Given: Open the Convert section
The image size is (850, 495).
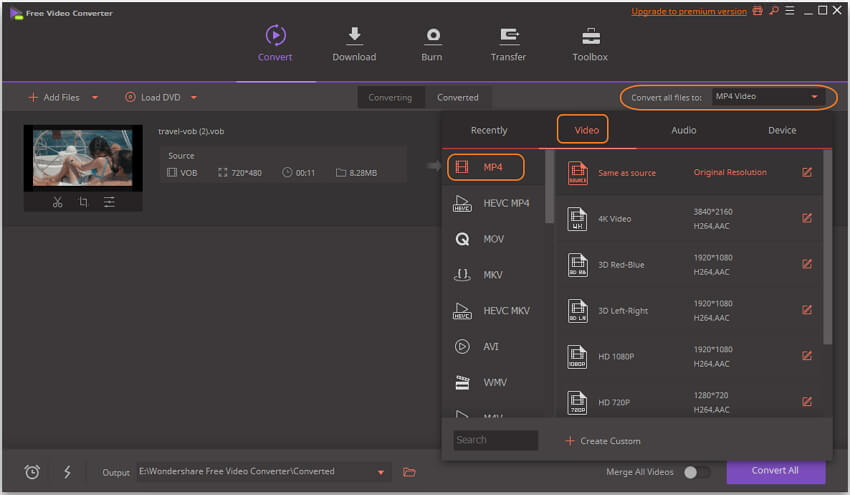Looking at the screenshot, I should click(275, 43).
